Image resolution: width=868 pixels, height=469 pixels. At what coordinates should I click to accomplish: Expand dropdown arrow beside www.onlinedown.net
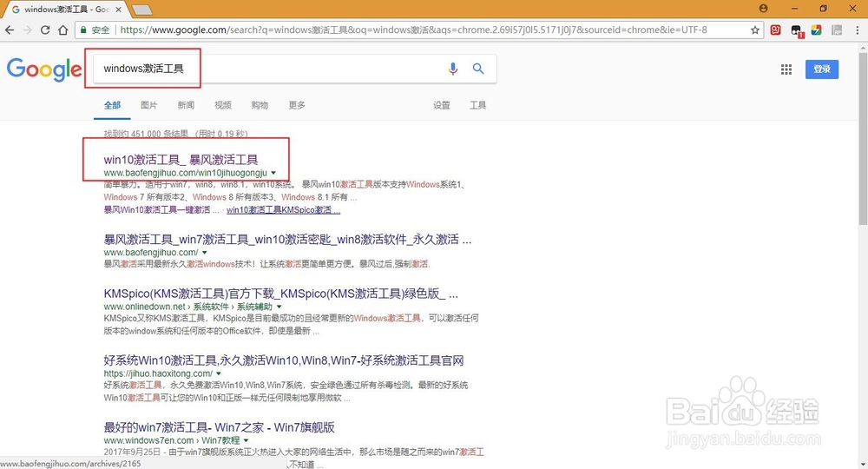click(x=279, y=307)
